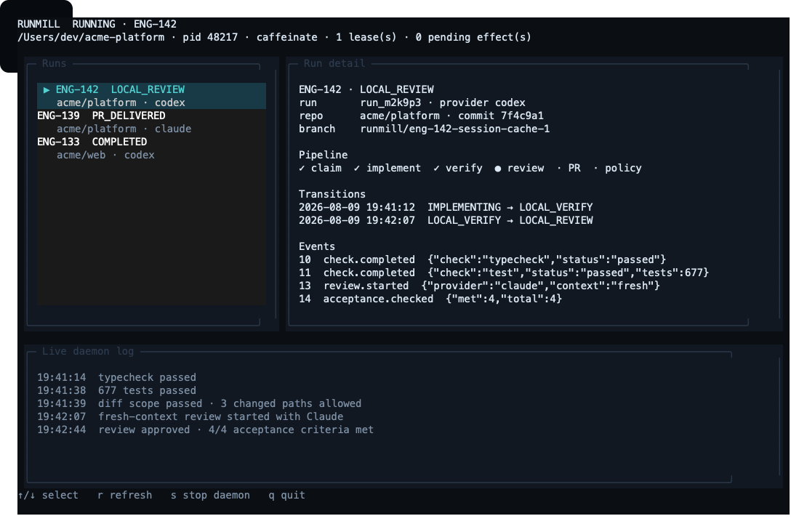Viewport: 807px width, 532px height.
Task: Click the active review pipeline step
Action: pyautogui.click(x=526, y=168)
